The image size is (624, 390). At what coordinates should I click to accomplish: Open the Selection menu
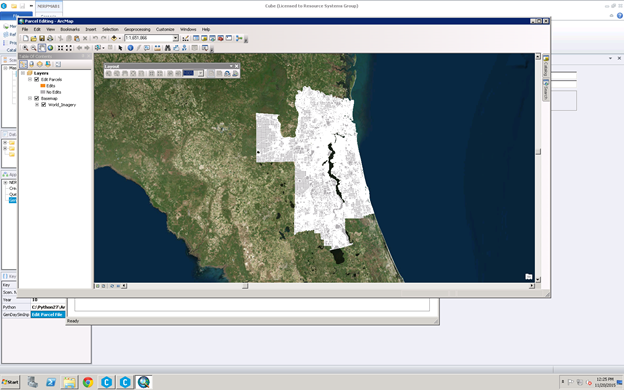point(110,29)
